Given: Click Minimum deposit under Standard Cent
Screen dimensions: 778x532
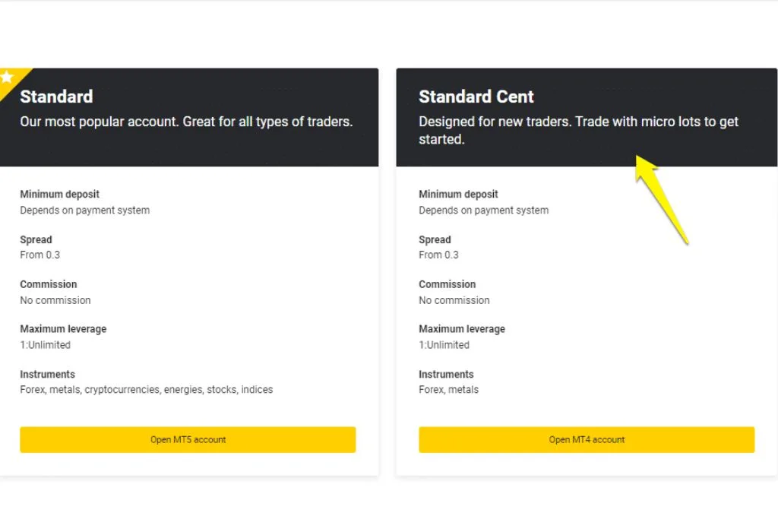Looking at the screenshot, I should 458,194.
